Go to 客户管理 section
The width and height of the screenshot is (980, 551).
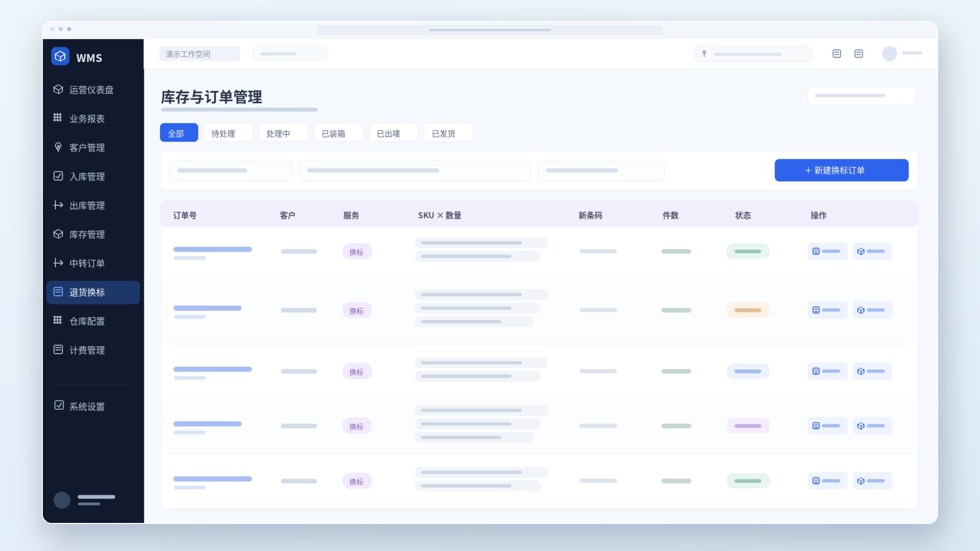pos(93,147)
